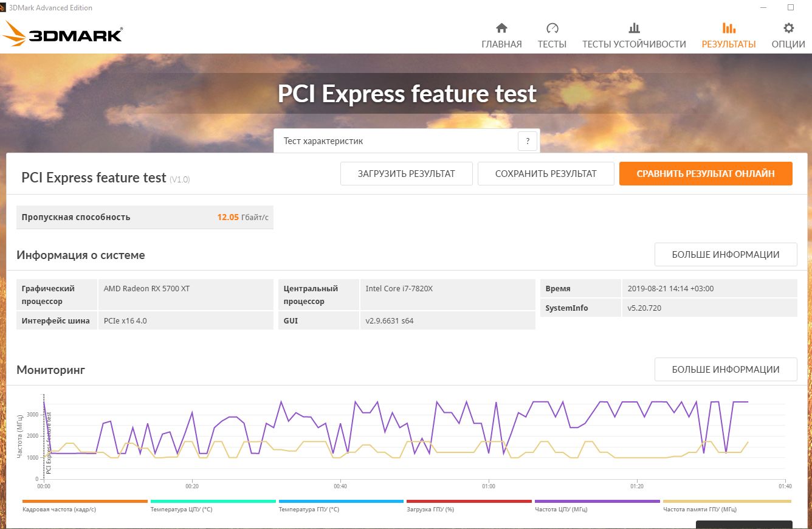Go to the ГЛАВНАЯ home icon
Viewport: 812px width, 529px height.
[x=501, y=28]
